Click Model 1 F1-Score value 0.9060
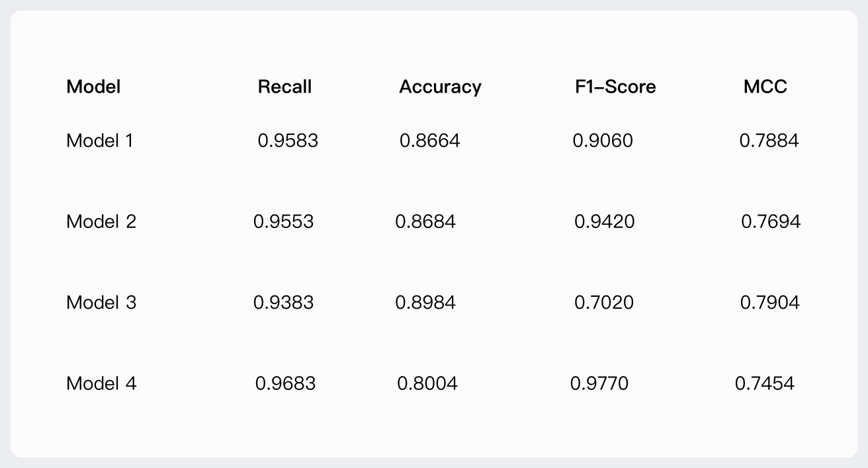The width and height of the screenshot is (868, 468). pyautogui.click(x=603, y=140)
